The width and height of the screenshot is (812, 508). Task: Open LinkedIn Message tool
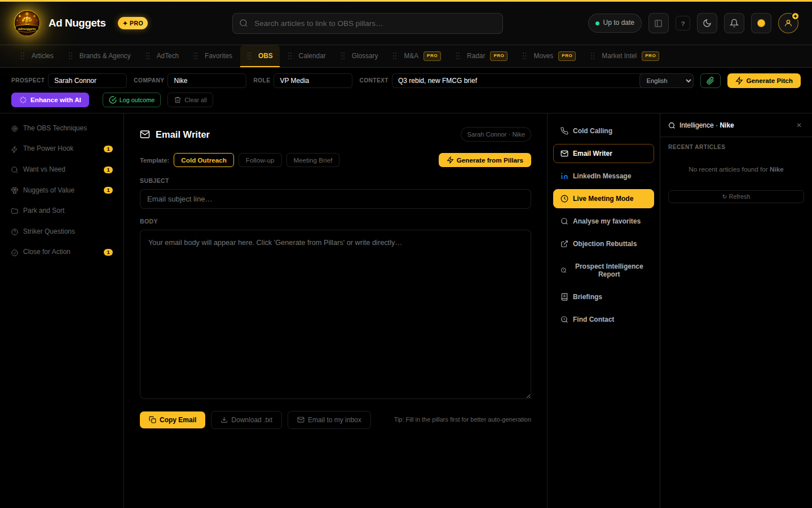(x=603, y=176)
